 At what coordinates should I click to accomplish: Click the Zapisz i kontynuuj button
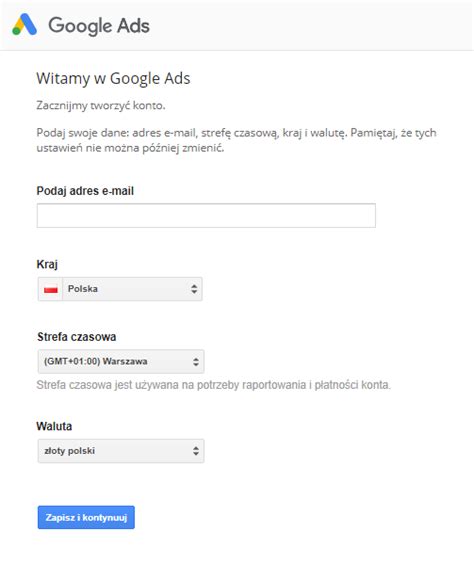coord(86,517)
